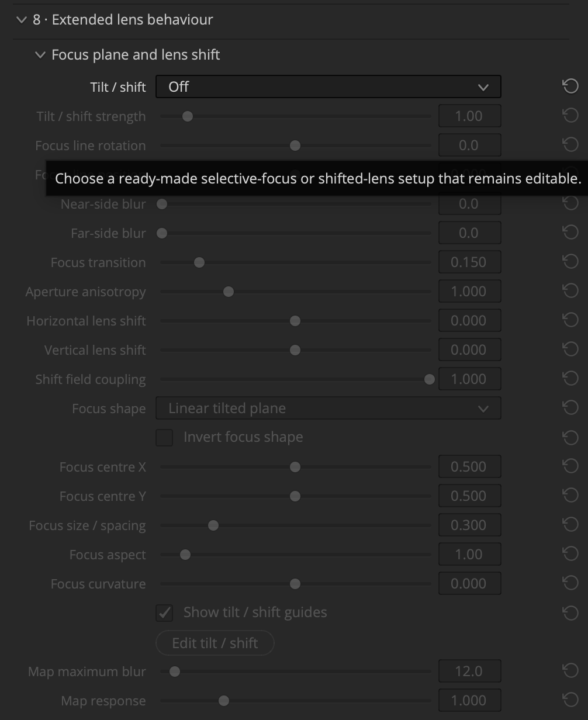This screenshot has height=720, width=588.
Task: Reset Focus centre Y parameter
Action: (x=570, y=496)
